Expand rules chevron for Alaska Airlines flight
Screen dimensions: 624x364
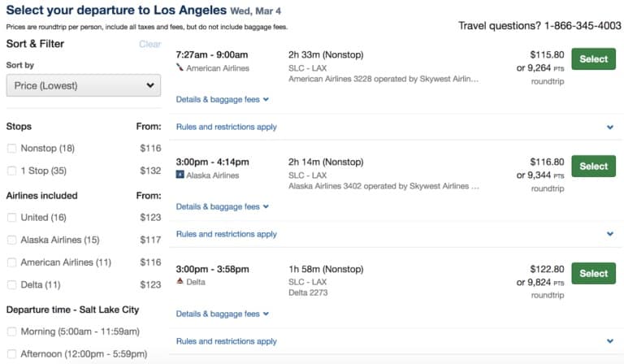pos(609,234)
